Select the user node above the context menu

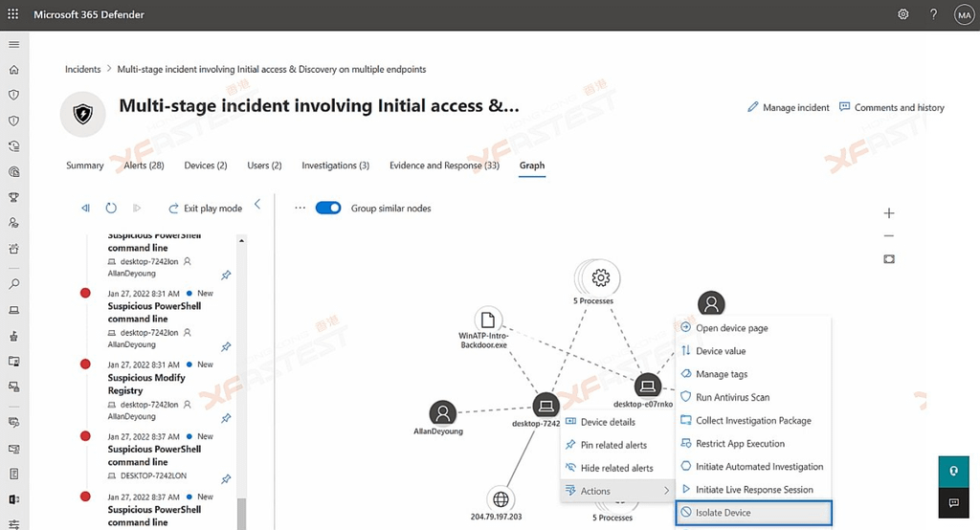(711, 304)
